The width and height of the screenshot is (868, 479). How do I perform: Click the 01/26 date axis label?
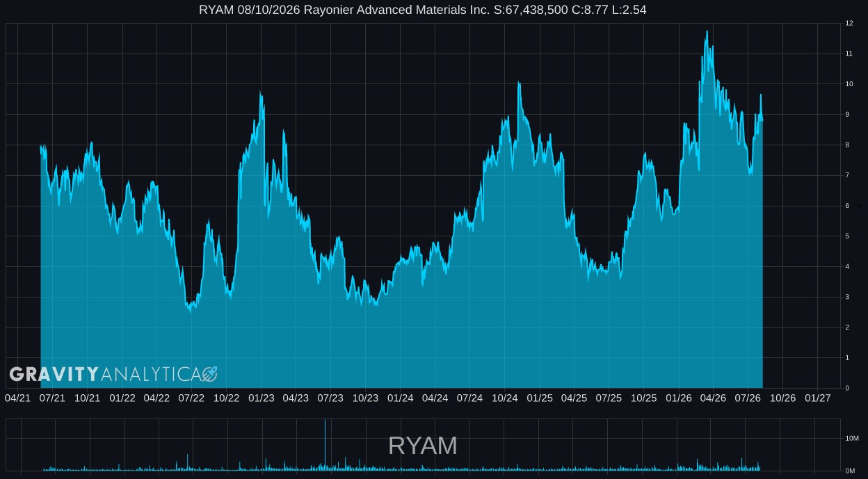pos(678,398)
